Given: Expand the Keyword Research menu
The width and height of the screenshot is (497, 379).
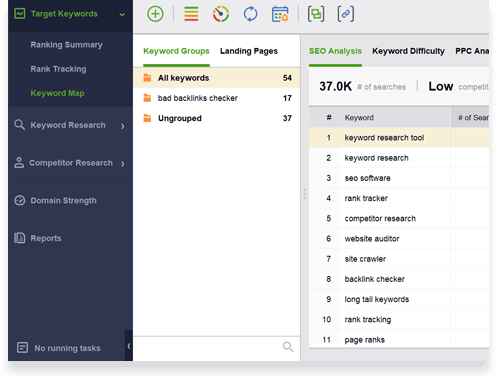Looking at the screenshot, I should [x=70, y=125].
